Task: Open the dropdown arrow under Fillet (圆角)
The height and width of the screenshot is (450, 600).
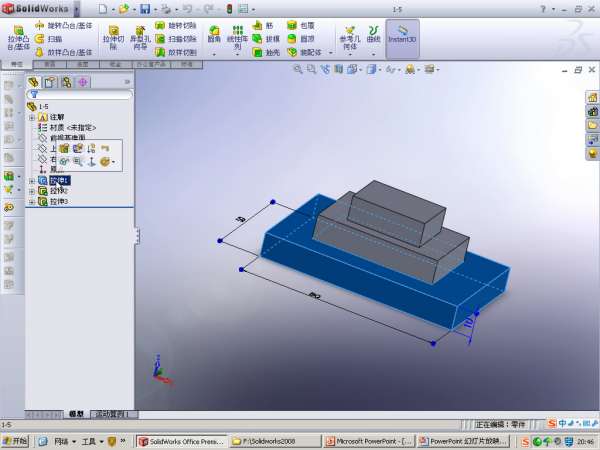Action: coord(214,54)
